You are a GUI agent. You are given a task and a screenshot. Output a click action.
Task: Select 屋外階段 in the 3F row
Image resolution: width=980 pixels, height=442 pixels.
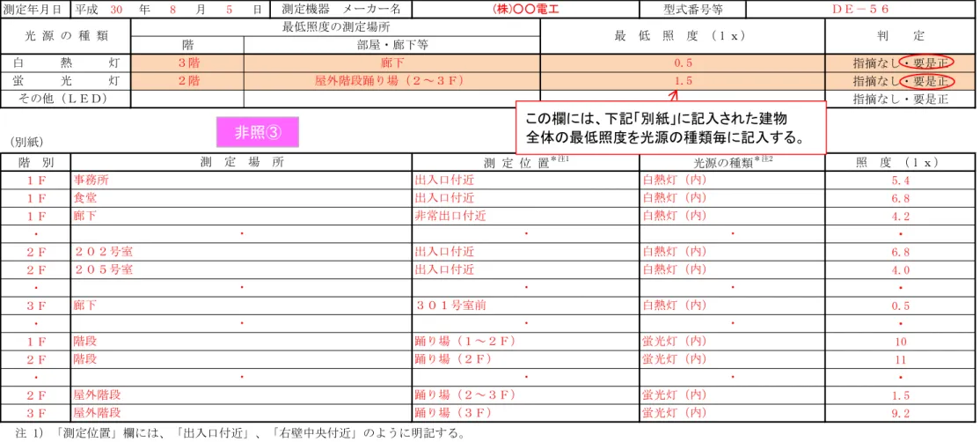click(97, 413)
